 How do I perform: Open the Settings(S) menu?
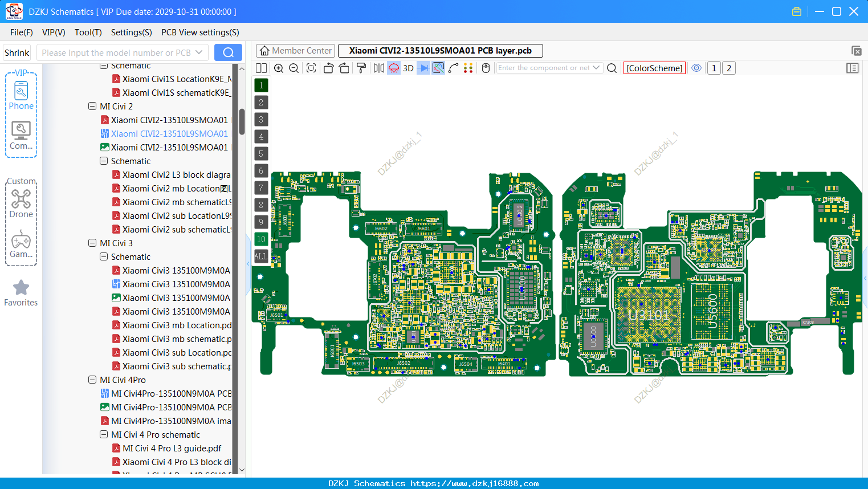[x=132, y=32]
